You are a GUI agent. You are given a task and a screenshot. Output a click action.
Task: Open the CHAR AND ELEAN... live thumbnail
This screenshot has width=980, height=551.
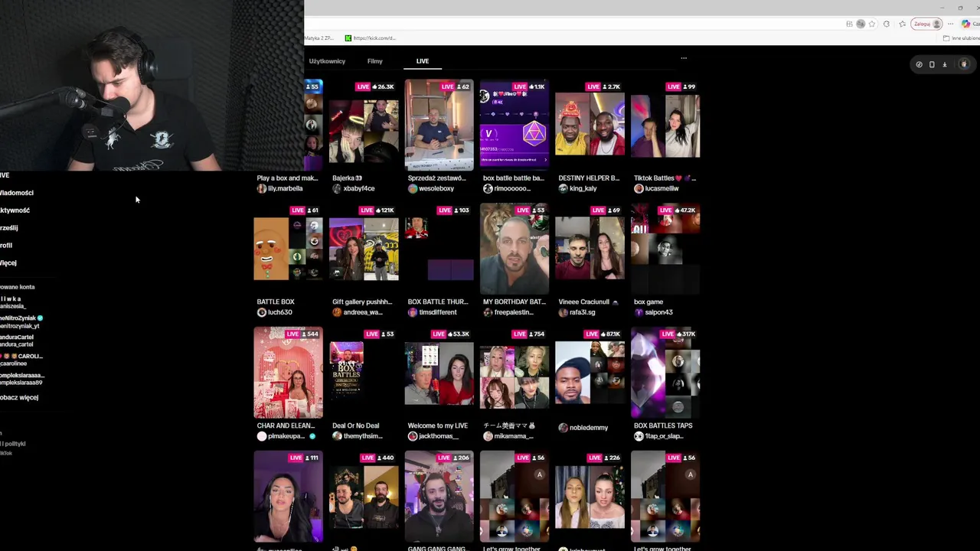click(x=288, y=373)
